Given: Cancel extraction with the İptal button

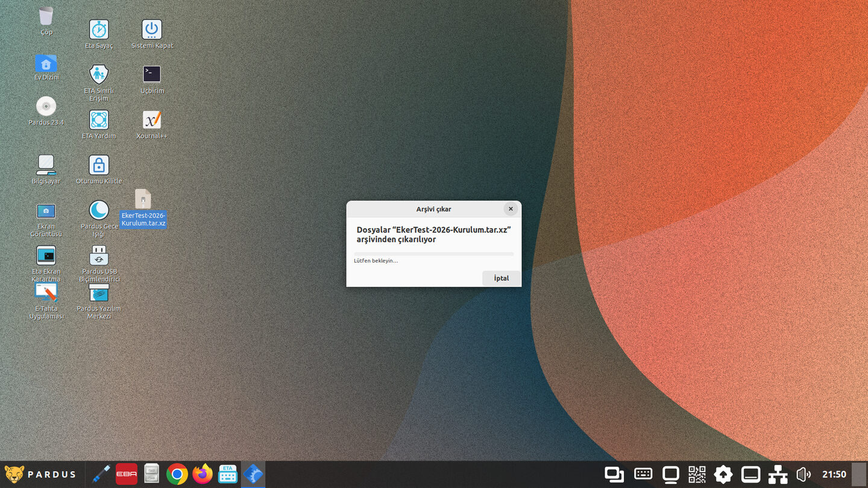Looking at the screenshot, I should 502,278.
